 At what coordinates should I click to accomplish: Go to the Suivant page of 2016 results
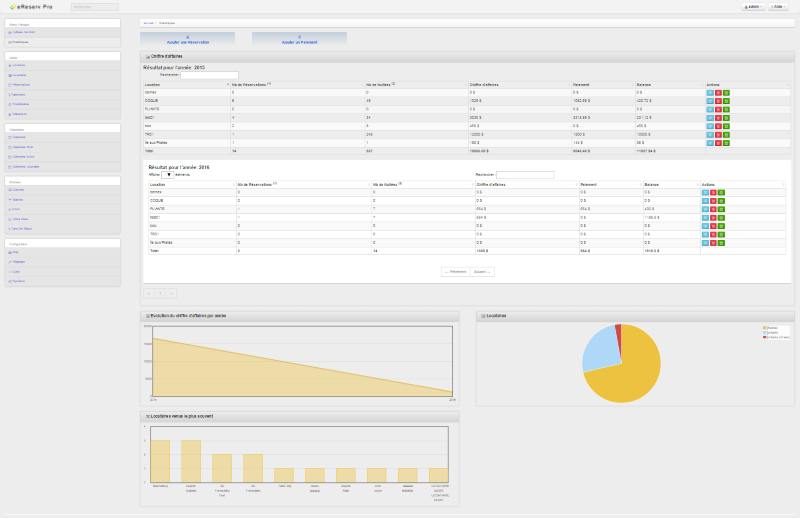click(x=483, y=271)
